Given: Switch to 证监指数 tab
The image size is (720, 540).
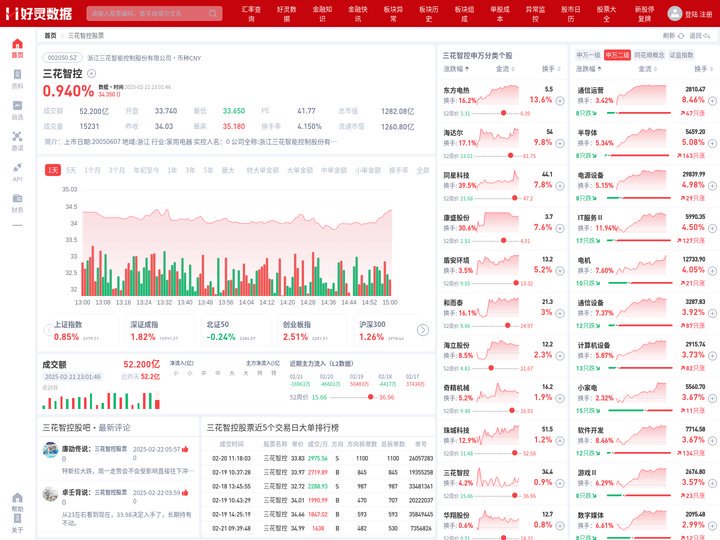Looking at the screenshot, I should 681,55.
